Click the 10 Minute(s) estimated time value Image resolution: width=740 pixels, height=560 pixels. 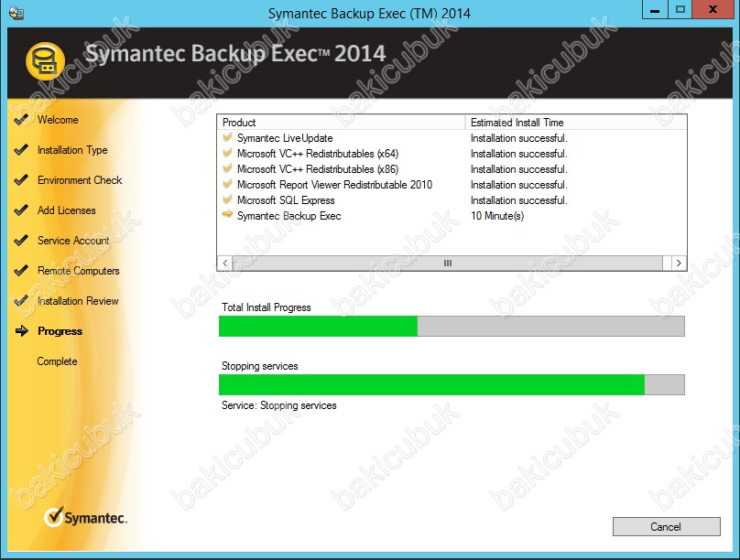tap(497, 216)
